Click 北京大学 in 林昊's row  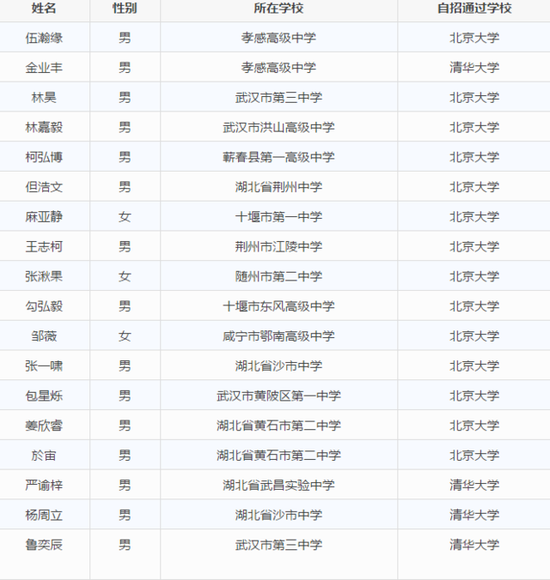(474, 98)
